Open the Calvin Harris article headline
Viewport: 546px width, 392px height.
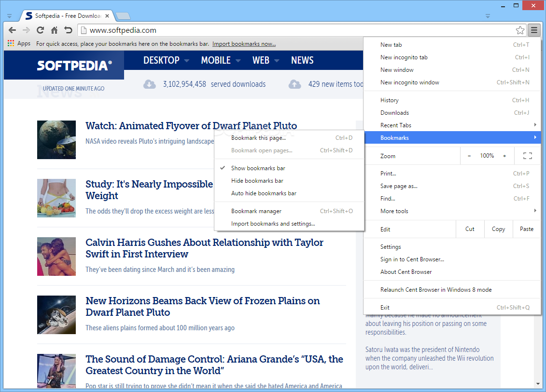click(204, 248)
